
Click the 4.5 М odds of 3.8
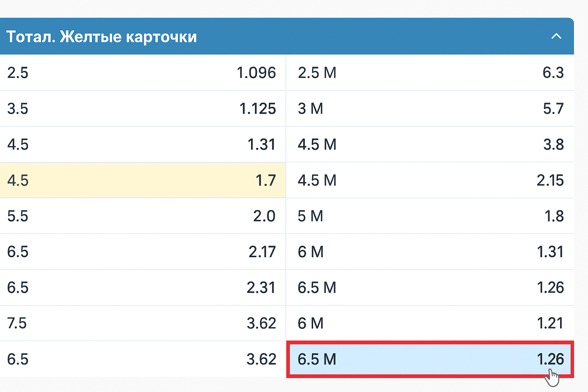tap(429, 144)
